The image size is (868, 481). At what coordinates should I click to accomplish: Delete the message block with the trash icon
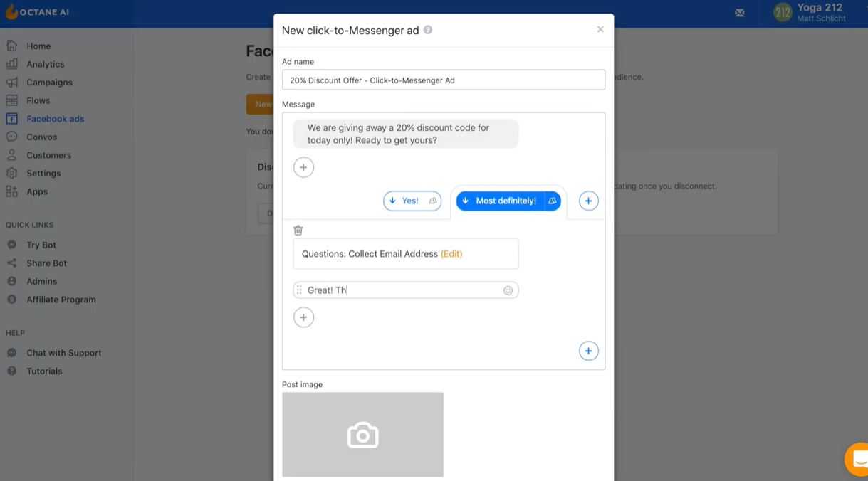(x=298, y=230)
